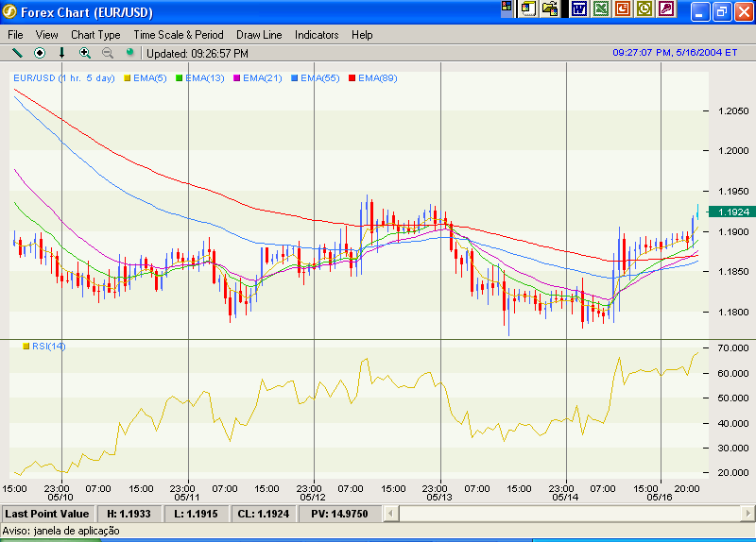Click the down arrow toolbar icon

click(61, 53)
